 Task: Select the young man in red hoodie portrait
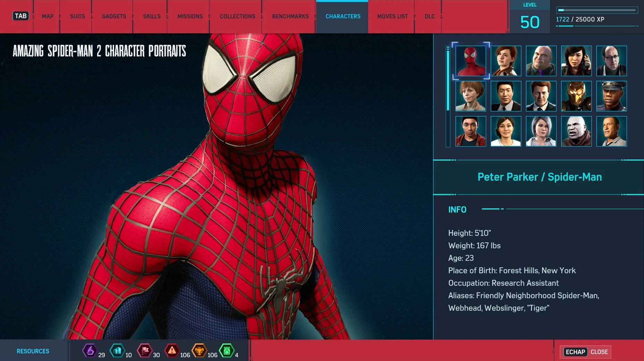click(471, 131)
